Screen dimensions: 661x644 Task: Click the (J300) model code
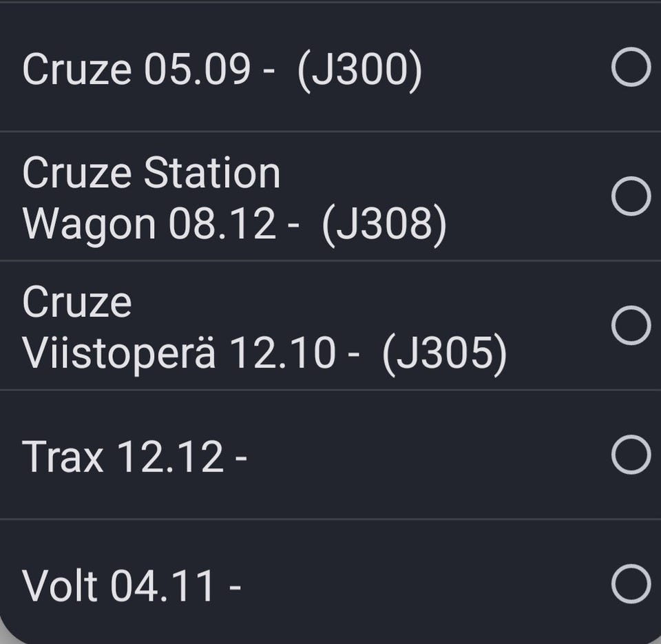point(359,70)
